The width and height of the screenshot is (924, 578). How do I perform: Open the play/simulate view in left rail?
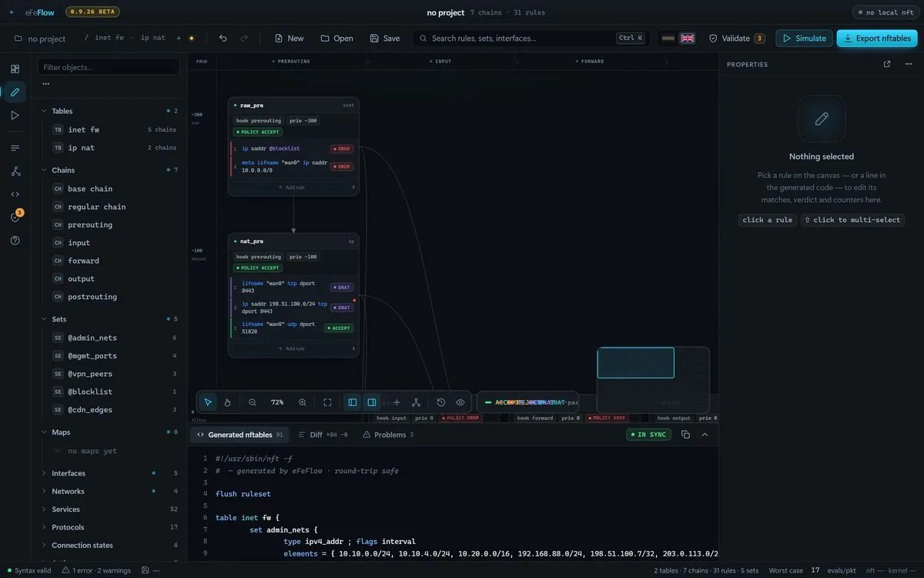point(15,116)
